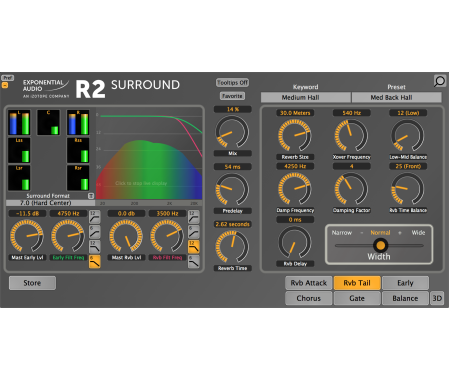Screen dimensions: 450x380
Task: Click the C channel level meter
Action: point(49,122)
